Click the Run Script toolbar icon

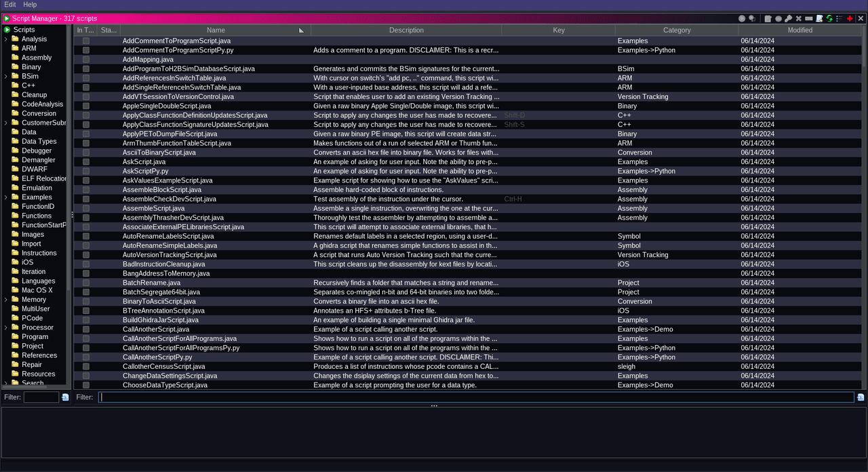pos(742,19)
